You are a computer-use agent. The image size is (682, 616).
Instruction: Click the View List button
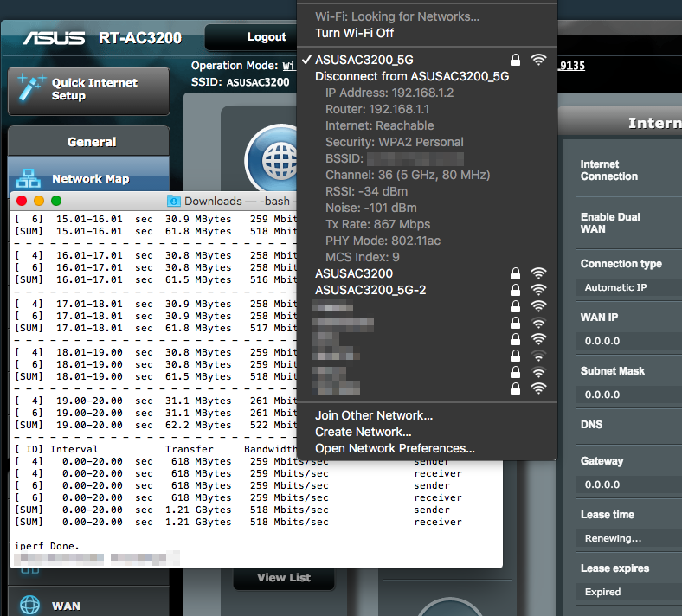[283, 577]
